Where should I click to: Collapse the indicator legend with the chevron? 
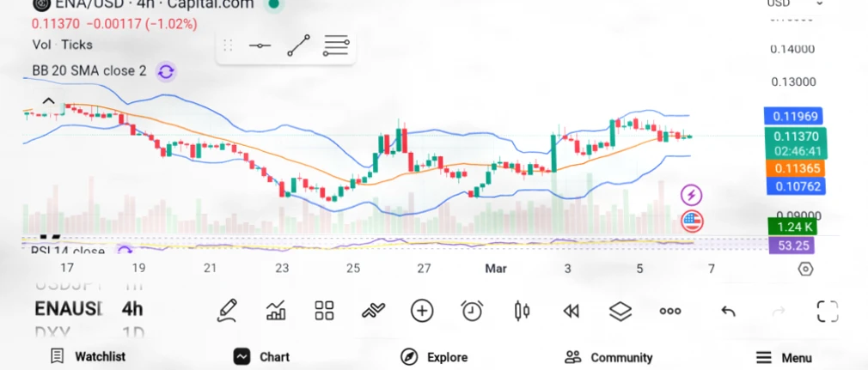coord(48,102)
